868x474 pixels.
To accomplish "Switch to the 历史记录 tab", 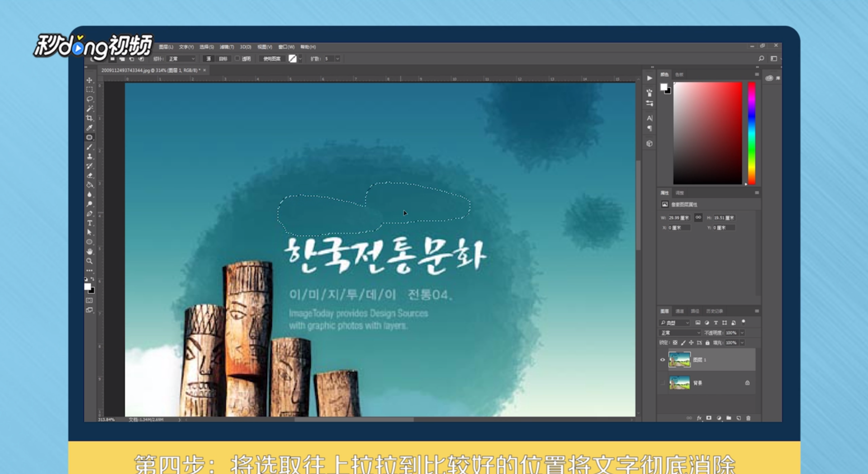I will [x=715, y=311].
